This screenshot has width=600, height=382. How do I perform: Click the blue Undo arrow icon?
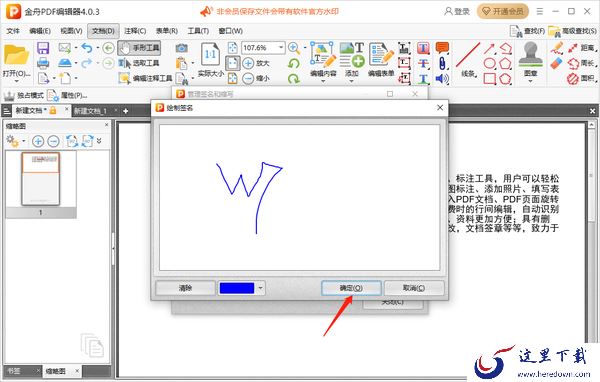(x=87, y=48)
